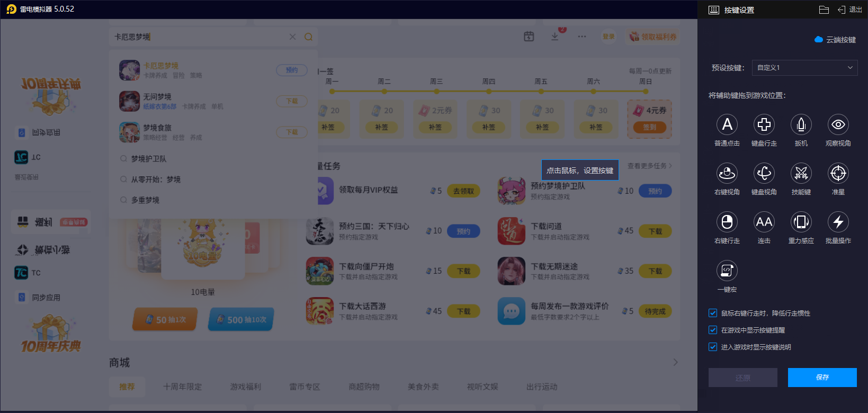Switch to the 推荐 shop tab
The width and height of the screenshot is (868, 413).
(127, 387)
